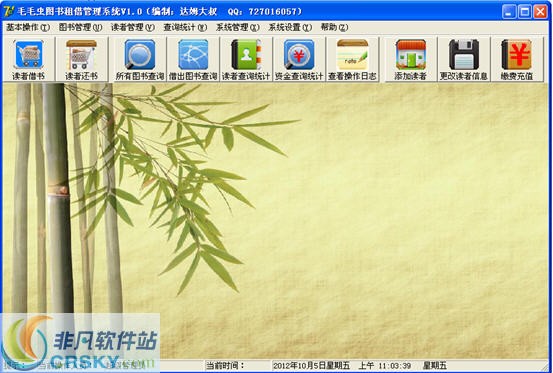Viewport: 553px width, 373px height.
Task: Open the 图书管理(U) menu
Action: coord(80,27)
